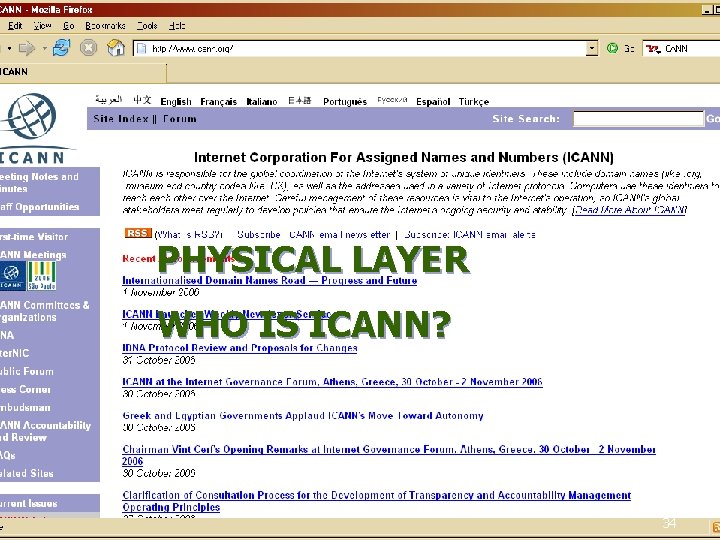Open the Site Index link
Image resolution: width=720 pixels, height=540 pixels.
(x=121, y=118)
